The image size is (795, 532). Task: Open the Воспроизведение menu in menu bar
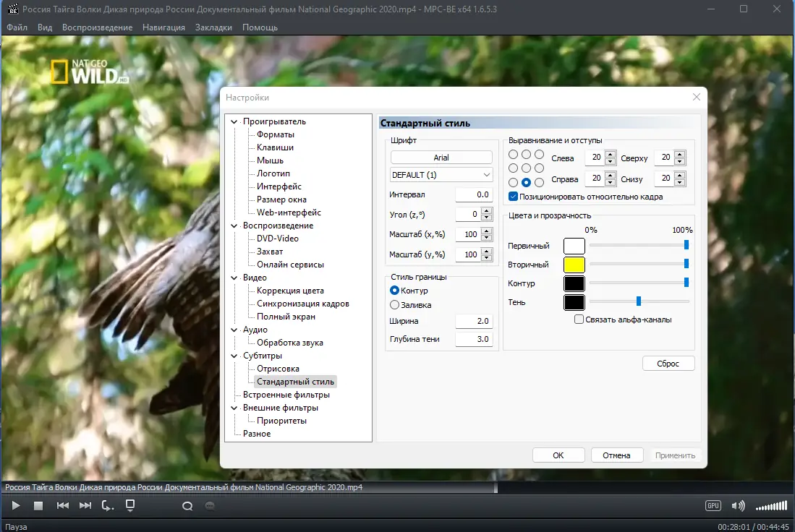coord(98,27)
